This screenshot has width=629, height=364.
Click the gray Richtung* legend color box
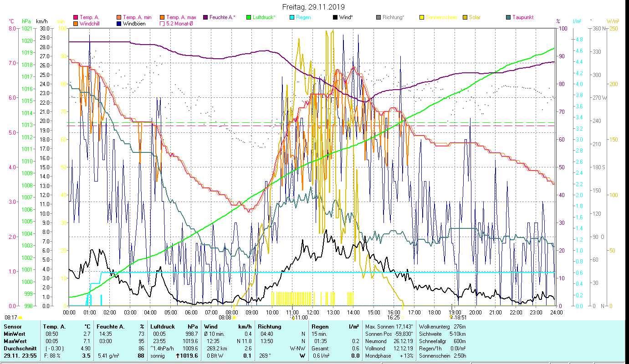pos(378,17)
